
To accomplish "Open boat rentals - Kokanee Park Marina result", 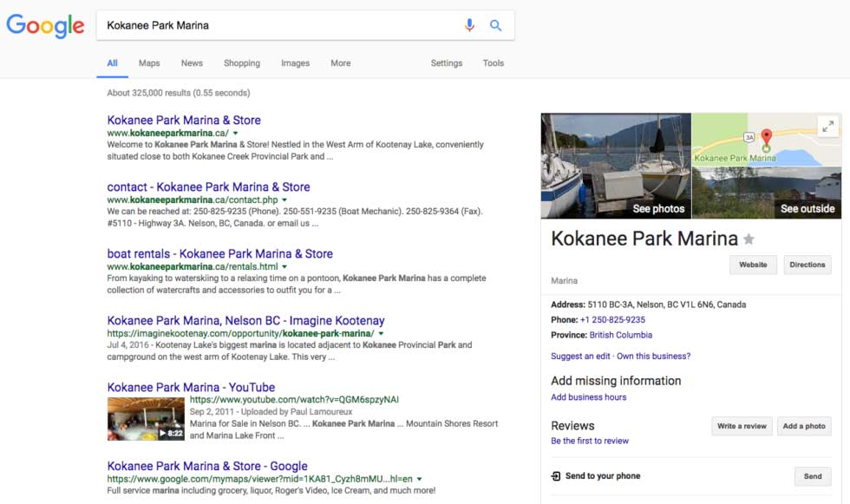I will 220,253.
